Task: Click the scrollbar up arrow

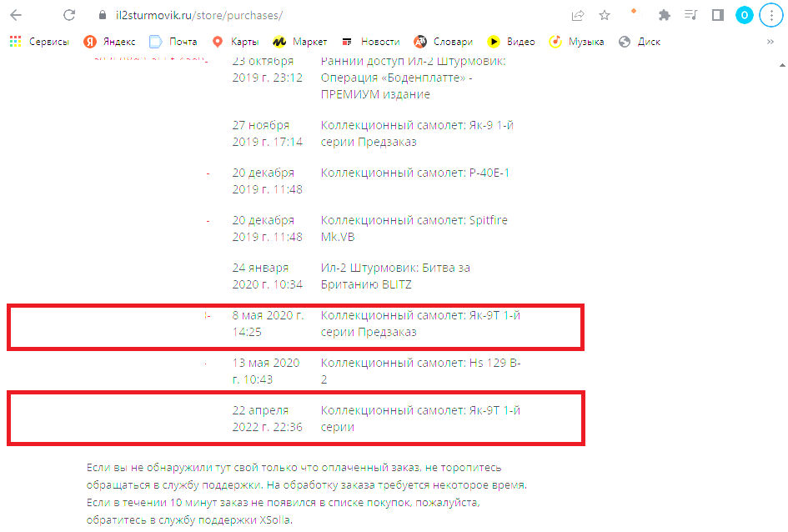Action: click(x=782, y=65)
